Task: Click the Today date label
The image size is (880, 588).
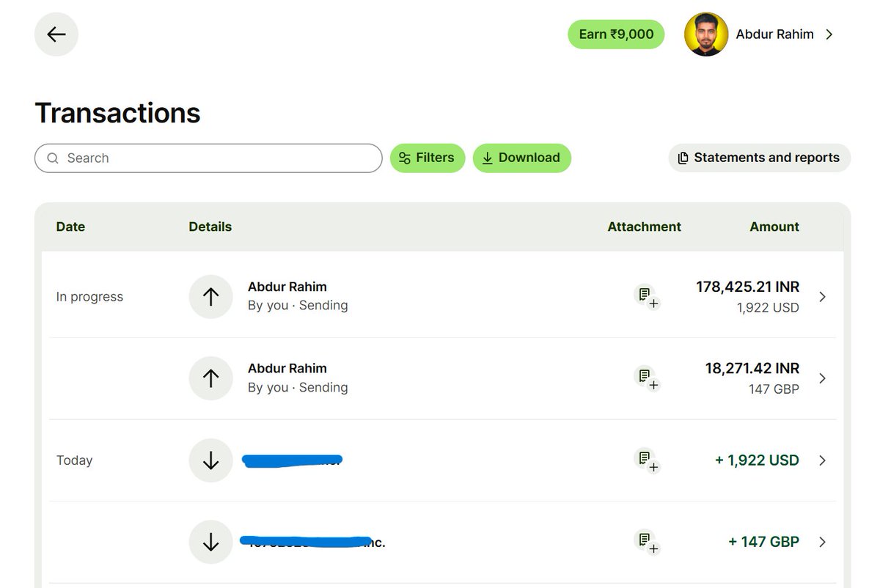Action: [74, 460]
